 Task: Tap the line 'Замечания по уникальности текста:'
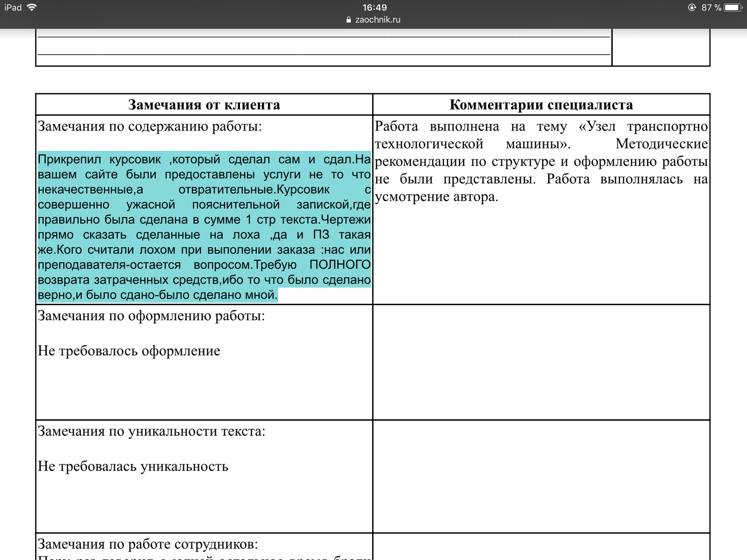pos(151,431)
